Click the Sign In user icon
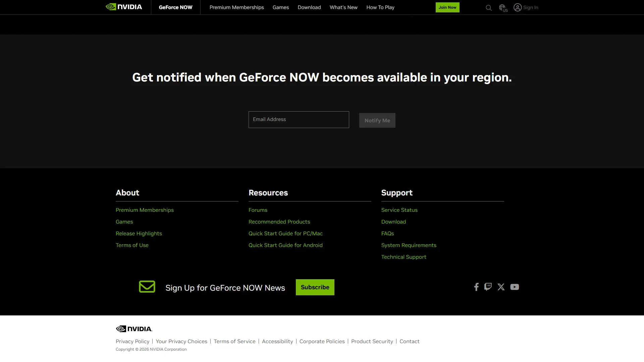Screen dimensions: 644x362 518,7
